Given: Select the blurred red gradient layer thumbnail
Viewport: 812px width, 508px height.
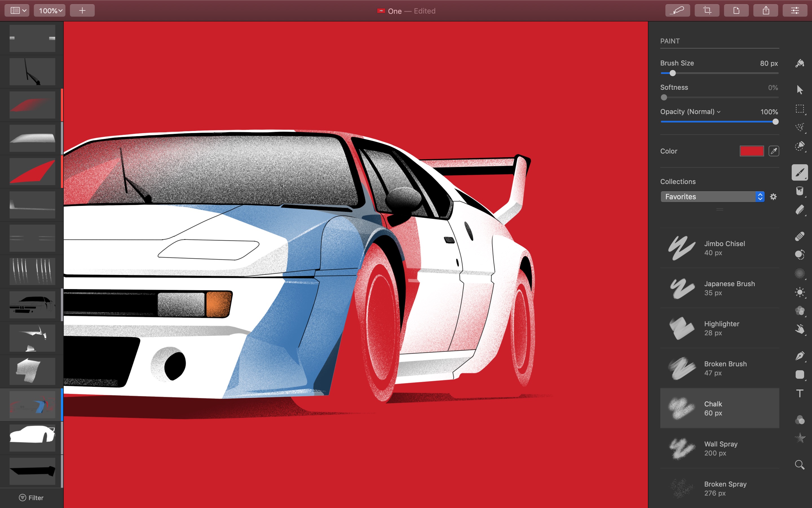Looking at the screenshot, I should (x=32, y=105).
